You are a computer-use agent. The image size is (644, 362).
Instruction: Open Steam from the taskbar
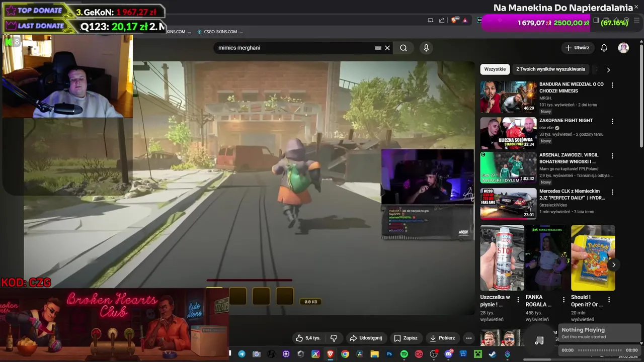point(492,354)
